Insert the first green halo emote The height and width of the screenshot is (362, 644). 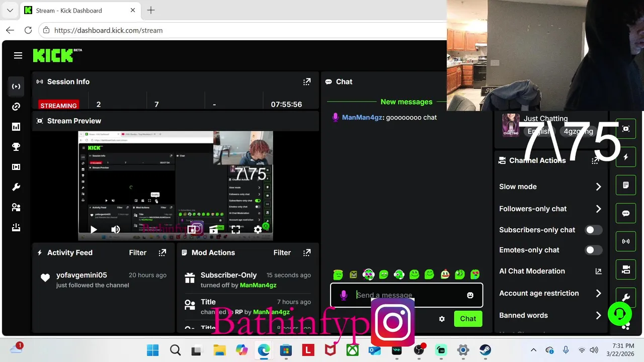338,275
